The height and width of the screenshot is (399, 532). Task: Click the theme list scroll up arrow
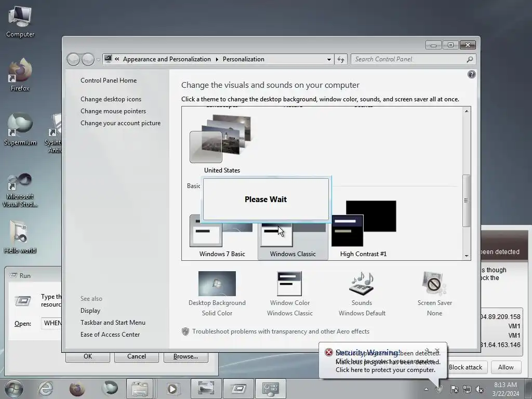click(x=467, y=111)
